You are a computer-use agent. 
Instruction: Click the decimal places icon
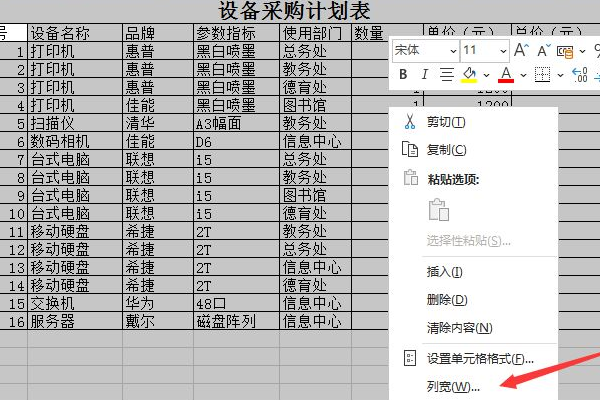tap(580, 75)
